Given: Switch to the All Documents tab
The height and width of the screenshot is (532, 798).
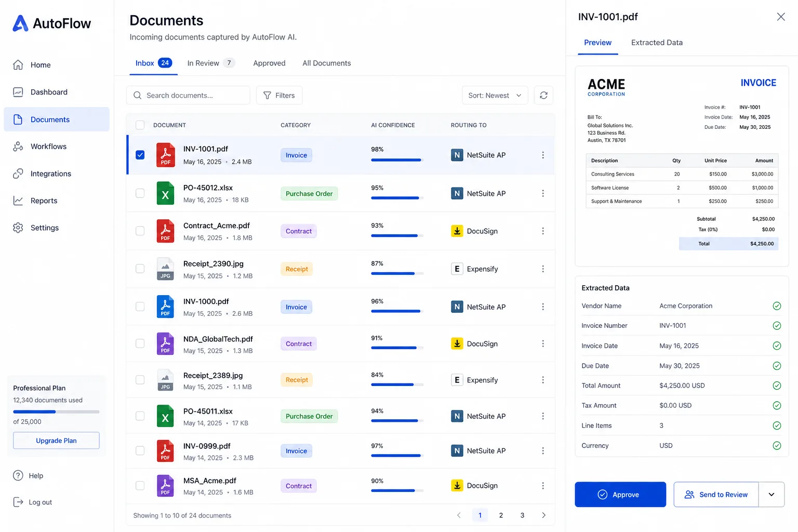Looking at the screenshot, I should [x=327, y=63].
